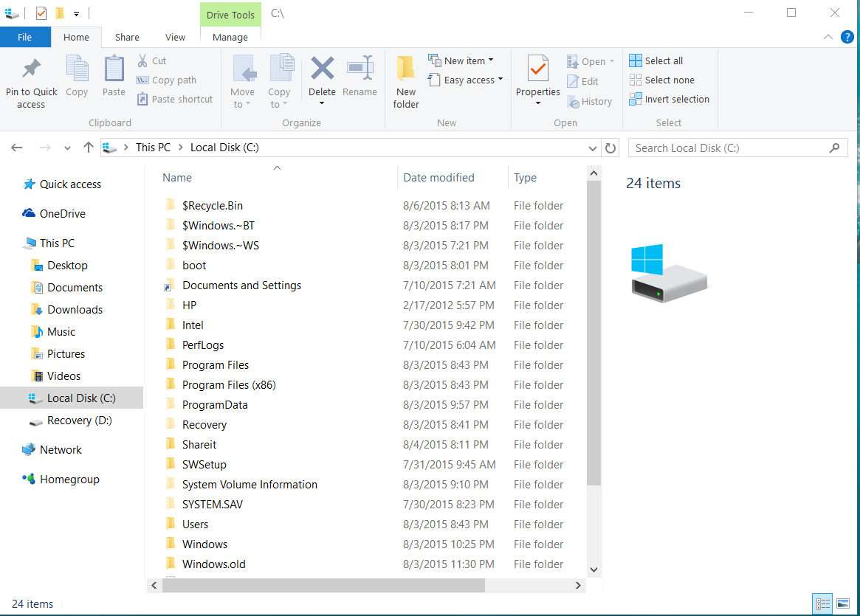The width and height of the screenshot is (860, 616).
Task: Expand the Easy access menu
Action: (x=465, y=80)
